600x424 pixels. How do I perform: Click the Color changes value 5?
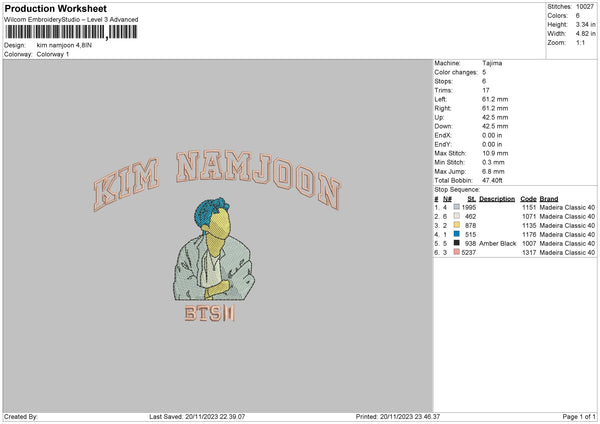pyautogui.click(x=484, y=72)
